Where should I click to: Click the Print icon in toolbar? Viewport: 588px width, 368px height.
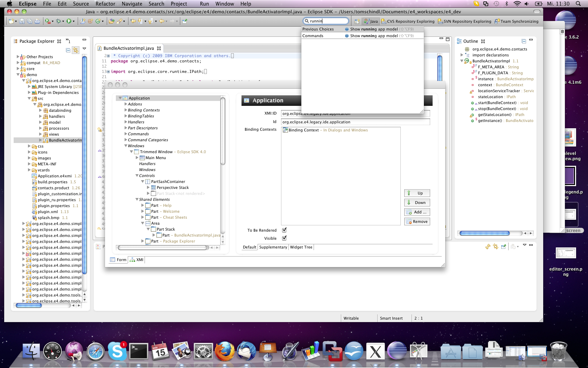37,21
